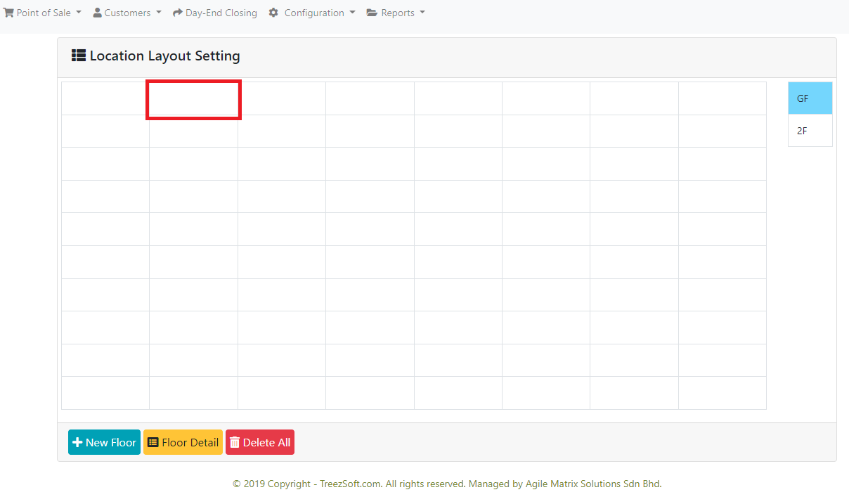Screen dimensions: 849x504
Task: Click the trash icon on Delete All button
Action: [235, 443]
